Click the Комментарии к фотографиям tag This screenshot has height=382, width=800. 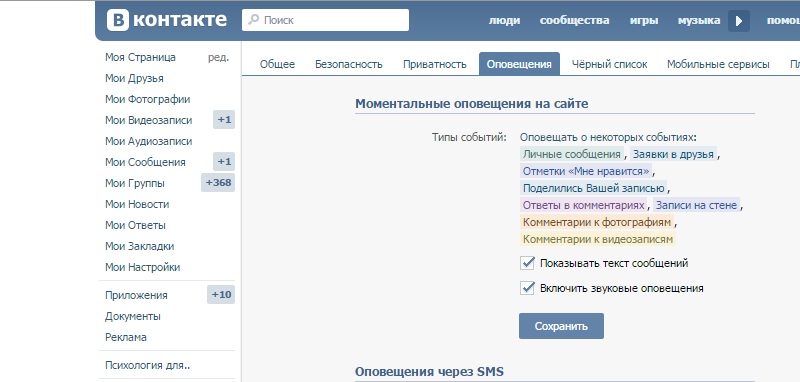click(597, 222)
